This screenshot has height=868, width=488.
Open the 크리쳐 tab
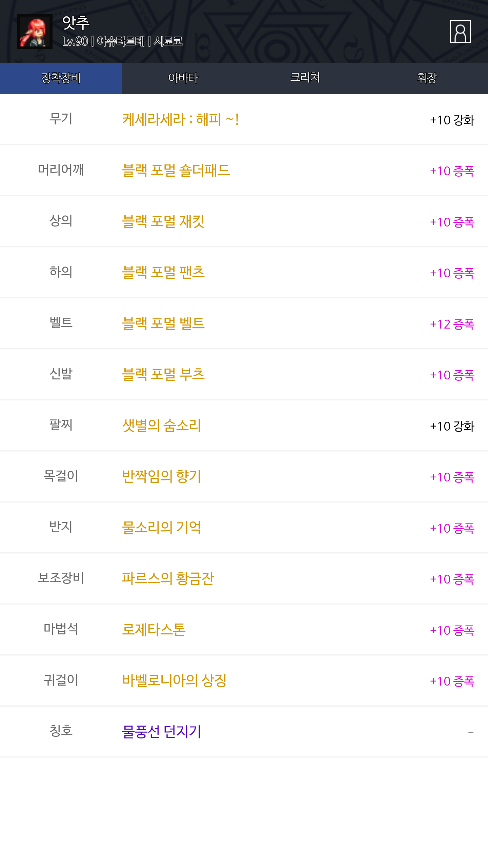tap(305, 78)
